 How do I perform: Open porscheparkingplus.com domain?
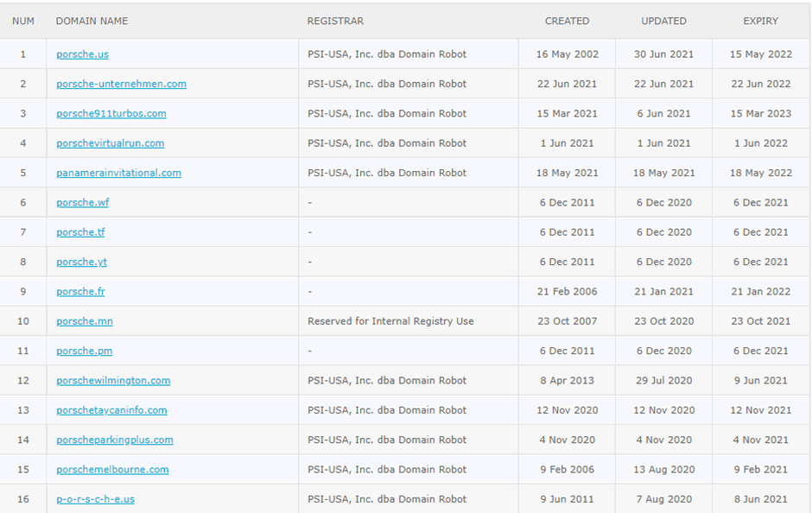(x=114, y=440)
